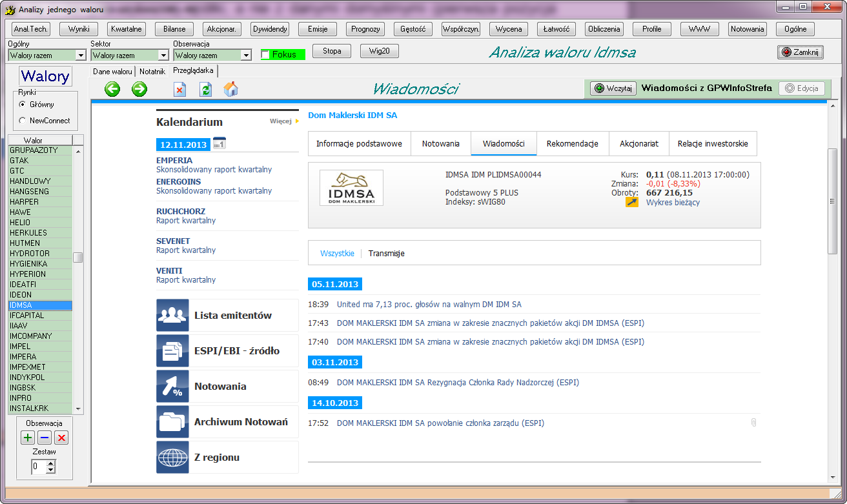Go forward with the green right arrow
Screen dimensions: 847x504
(x=139, y=89)
